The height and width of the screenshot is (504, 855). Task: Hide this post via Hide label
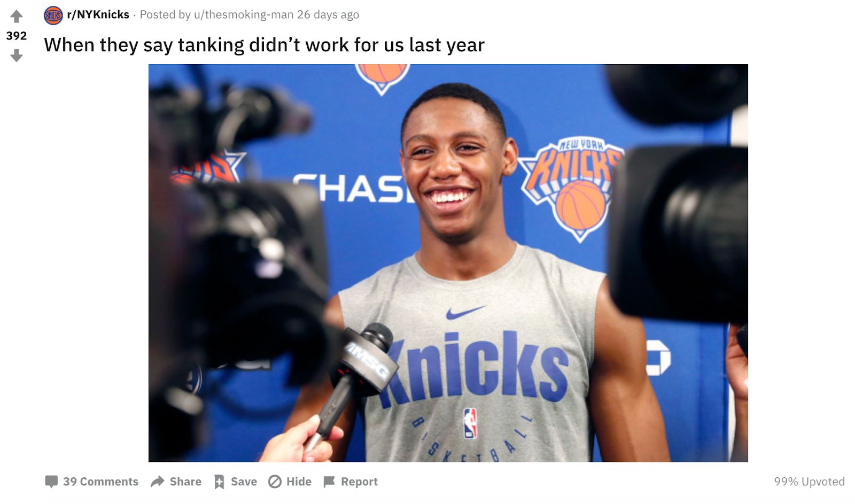[299, 482]
